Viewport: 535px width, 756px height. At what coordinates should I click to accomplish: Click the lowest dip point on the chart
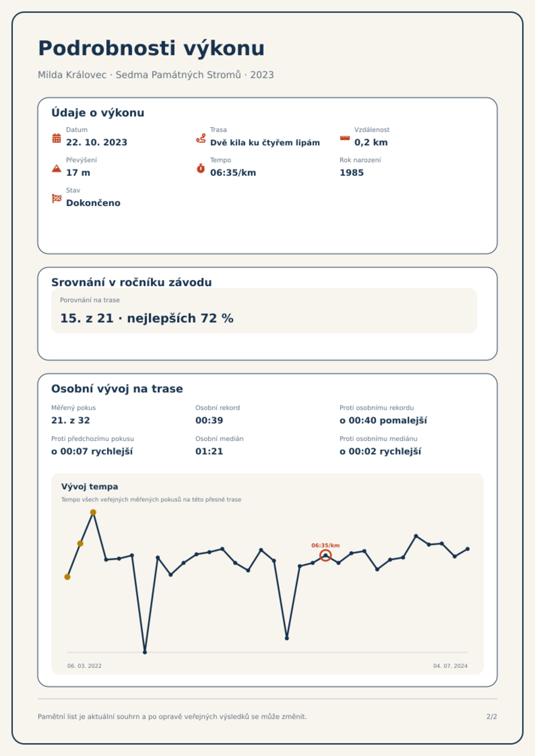[145, 652]
